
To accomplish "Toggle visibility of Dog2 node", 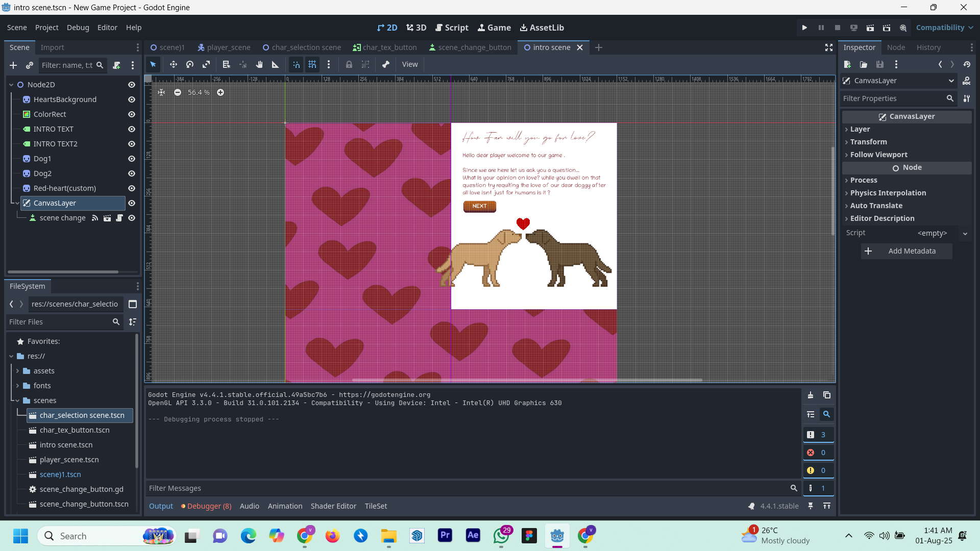I will [x=132, y=173].
